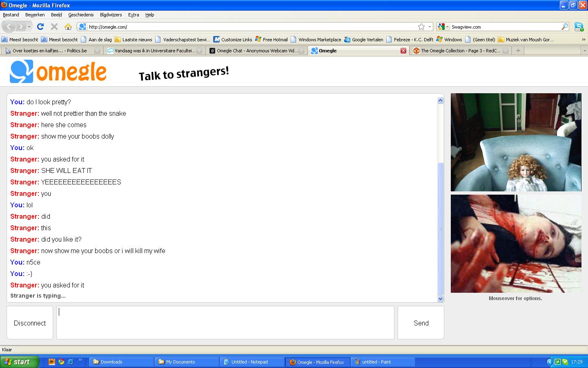This screenshot has width=588, height=368.
Task: Open the Bestand menu
Action: [11, 15]
